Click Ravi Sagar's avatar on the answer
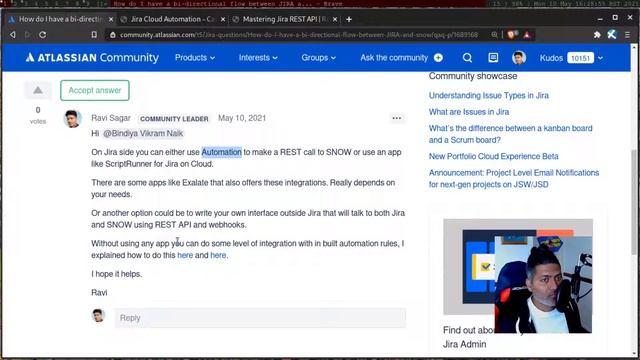Image resolution: width=640 pixels, height=360 pixels. pyautogui.click(x=73, y=119)
